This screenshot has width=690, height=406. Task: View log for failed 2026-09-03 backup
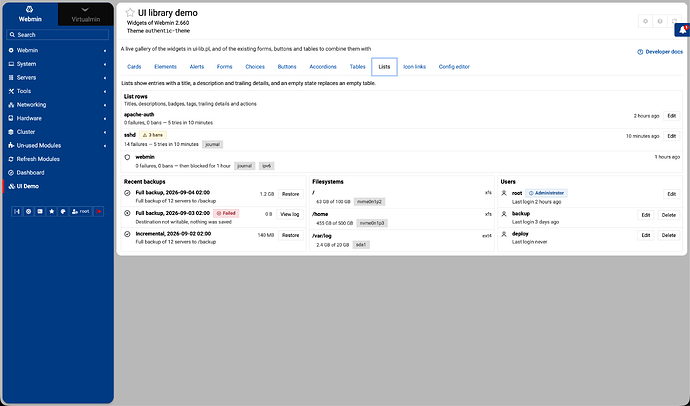click(290, 214)
